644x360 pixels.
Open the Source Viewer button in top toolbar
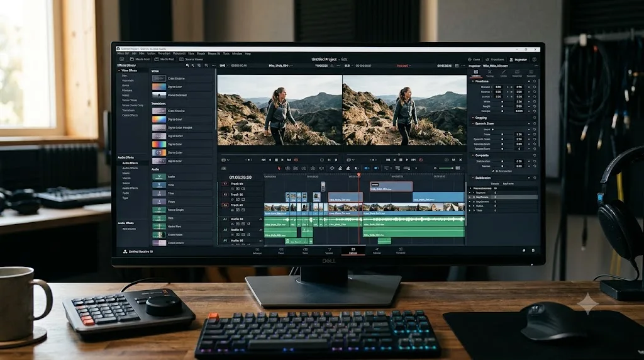click(191, 59)
